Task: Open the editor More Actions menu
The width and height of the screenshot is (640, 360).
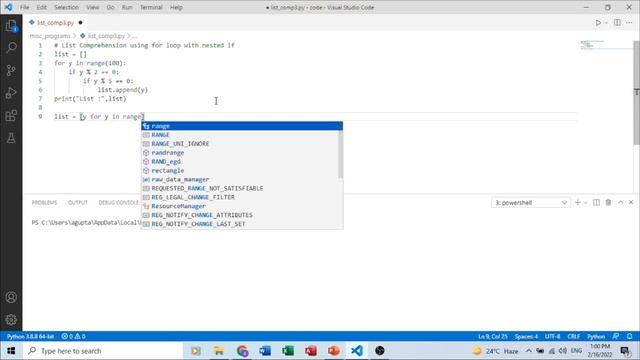Action: 629,23
